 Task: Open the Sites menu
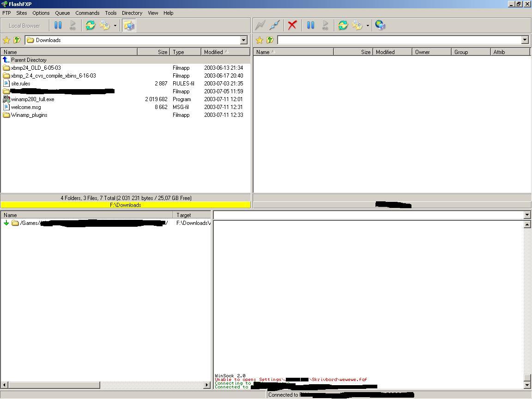point(21,13)
